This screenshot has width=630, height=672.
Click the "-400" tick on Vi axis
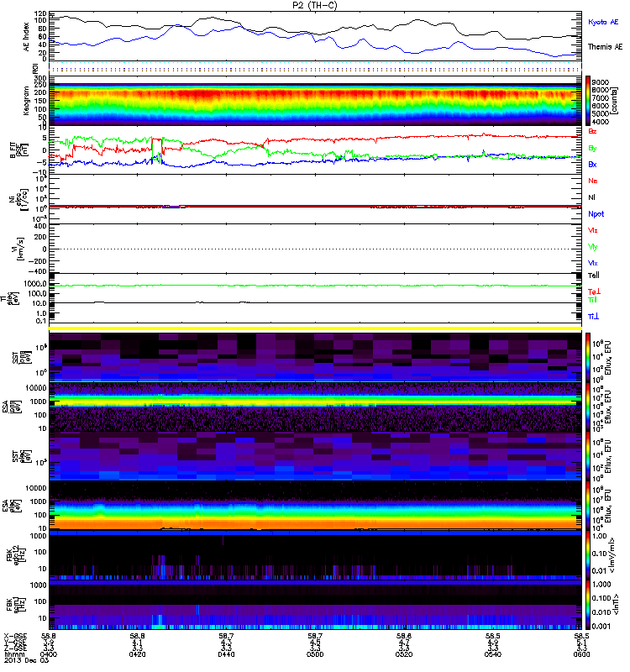[x=37, y=271]
